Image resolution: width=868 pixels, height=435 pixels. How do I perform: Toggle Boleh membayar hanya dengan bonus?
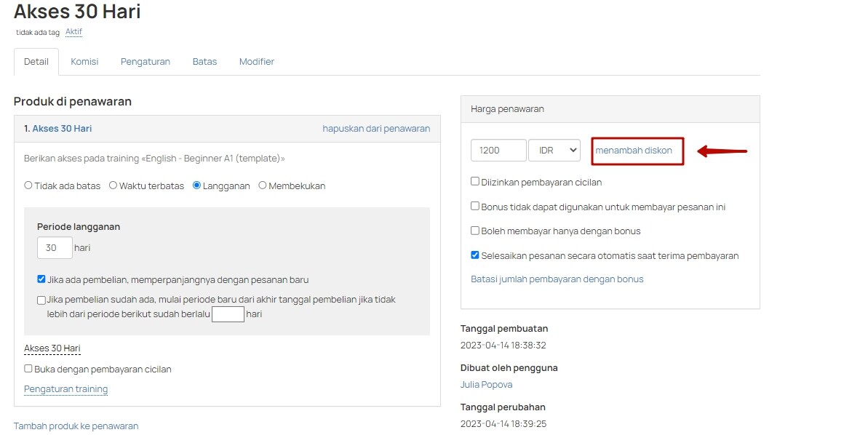(x=475, y=231)
